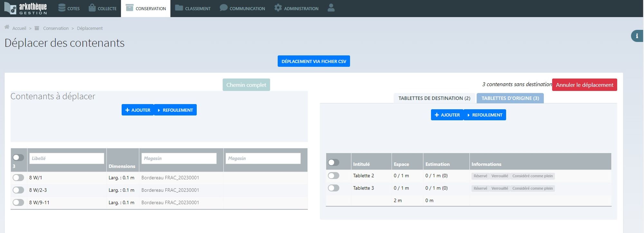The height and width of the screenshot is (233, 644).
Task: Click the Administration gear icon
Action: pos(278,8)
